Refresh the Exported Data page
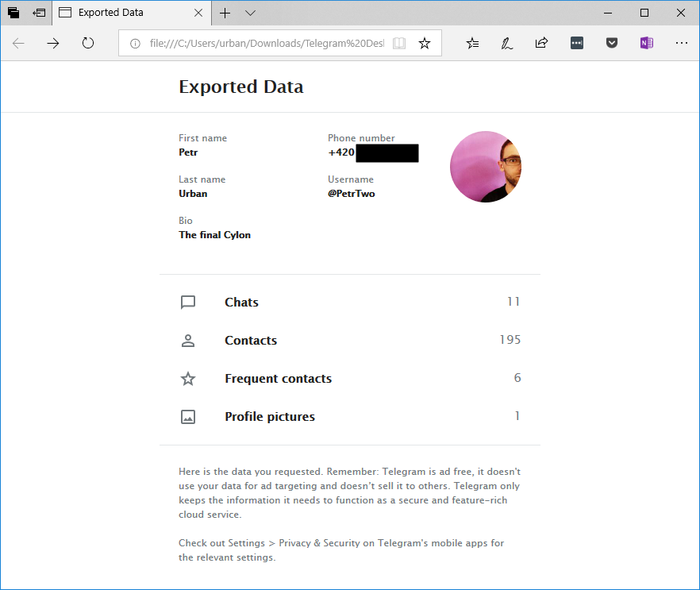The image size is (700, 590). [x=88, y=44]
